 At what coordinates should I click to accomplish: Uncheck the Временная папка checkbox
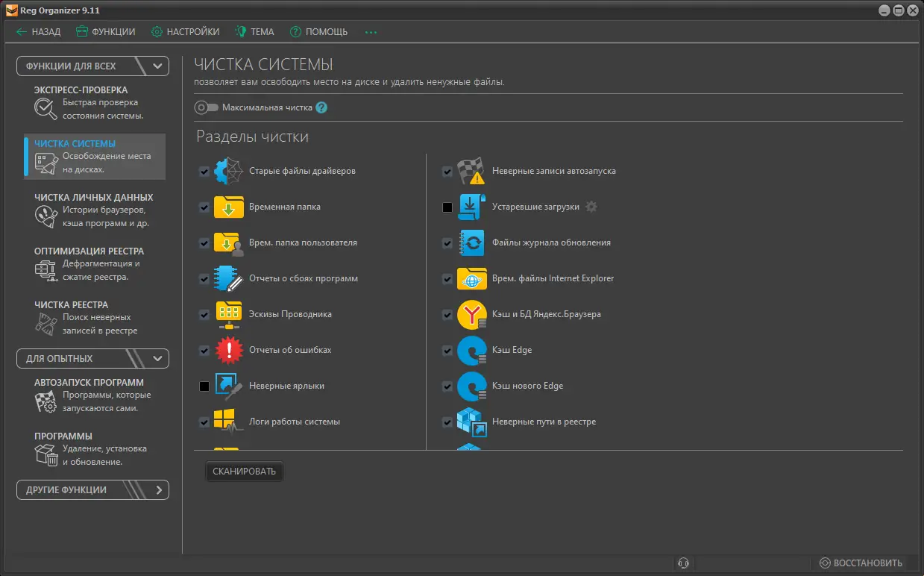[x=204, y=207]
